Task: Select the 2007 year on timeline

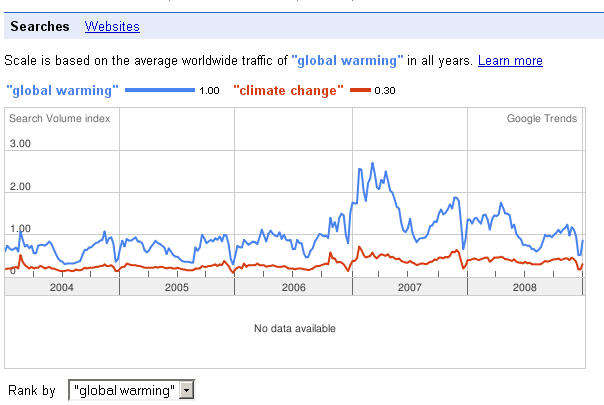Action: pos(409,287)
